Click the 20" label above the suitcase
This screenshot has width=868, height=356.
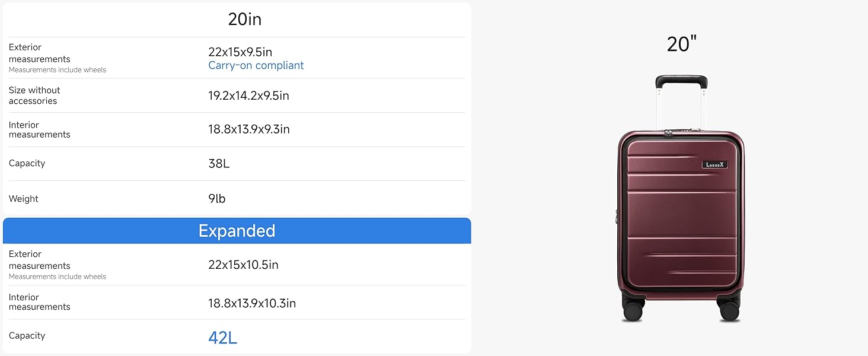pyautogui.click(x=681, y=44)
